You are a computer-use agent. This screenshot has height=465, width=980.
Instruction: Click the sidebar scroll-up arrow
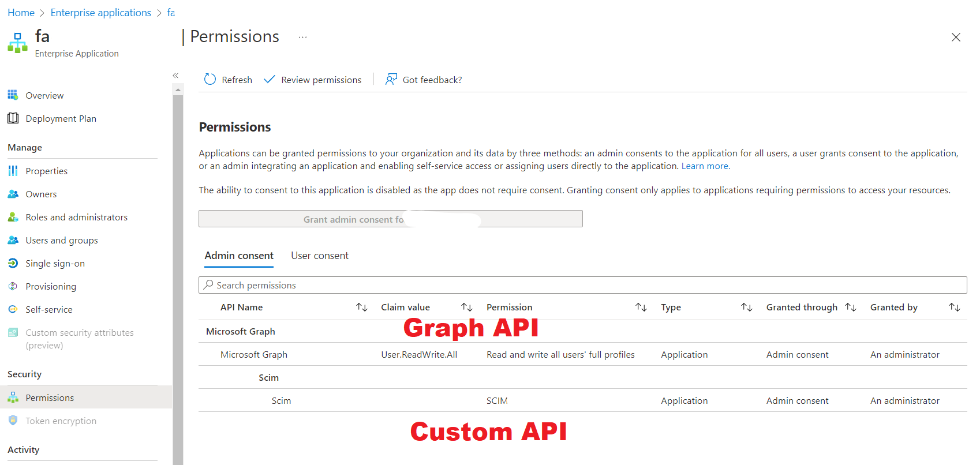point(178,89)
